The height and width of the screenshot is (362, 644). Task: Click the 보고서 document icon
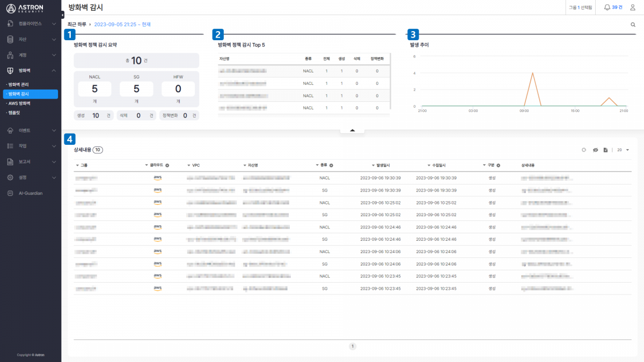click(10, 161)
